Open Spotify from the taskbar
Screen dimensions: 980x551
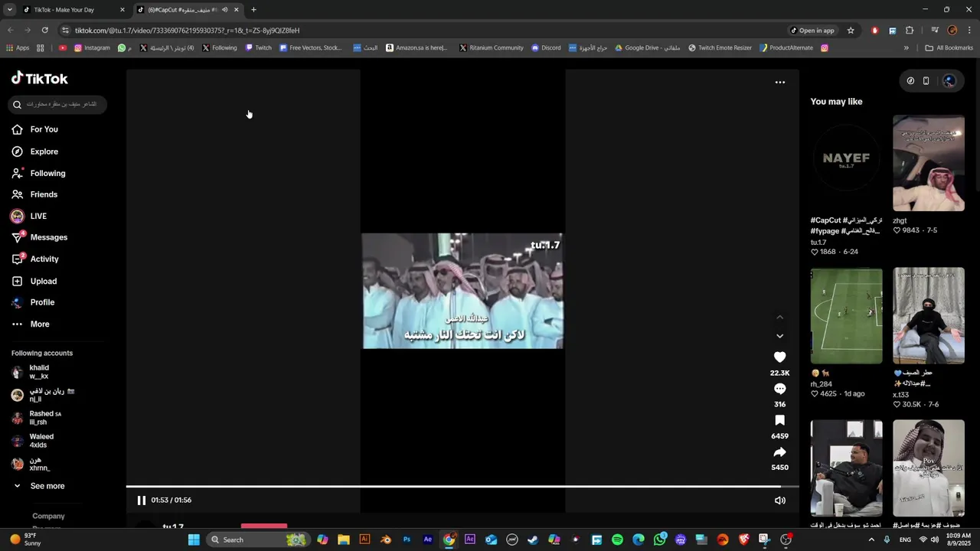617,540
